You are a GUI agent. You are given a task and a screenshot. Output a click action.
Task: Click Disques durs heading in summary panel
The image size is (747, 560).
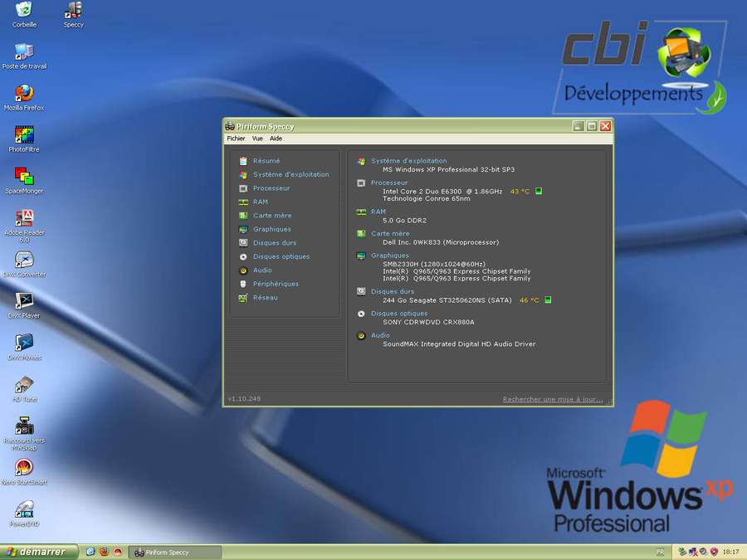393,291
